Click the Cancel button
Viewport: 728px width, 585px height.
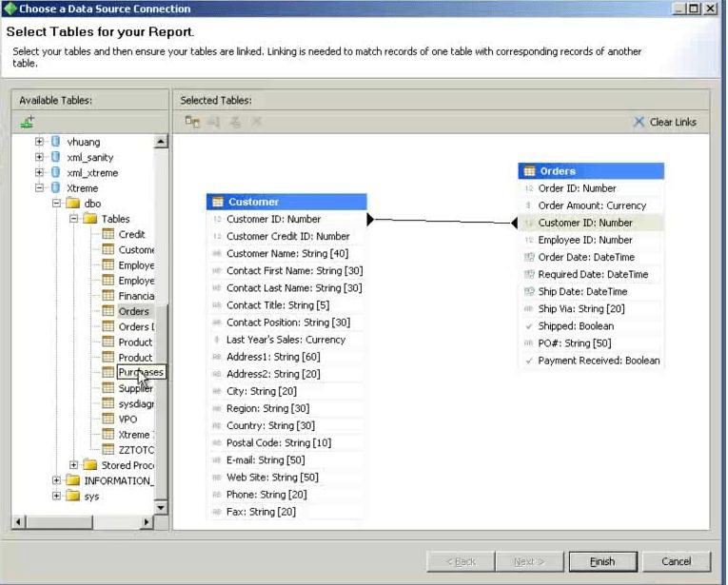(676, 561)
